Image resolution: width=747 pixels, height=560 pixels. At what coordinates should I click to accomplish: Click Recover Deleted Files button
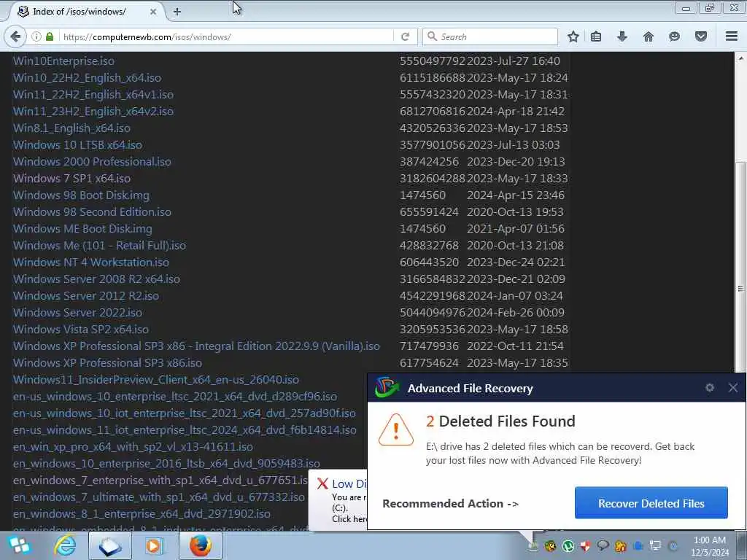tap(651, 503)
